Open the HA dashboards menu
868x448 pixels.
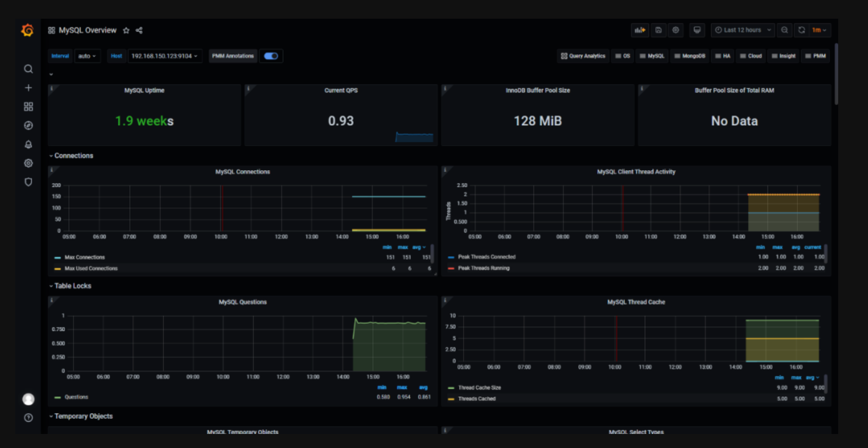pos(722,56)
